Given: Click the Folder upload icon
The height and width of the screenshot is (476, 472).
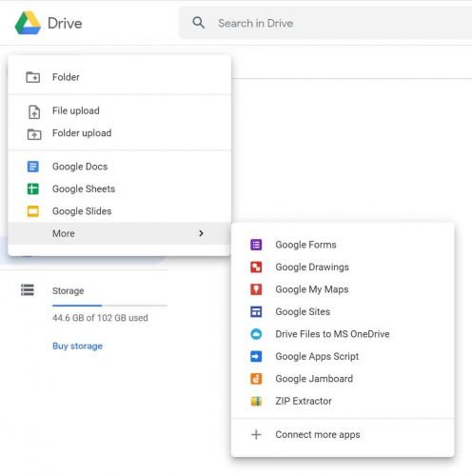Looking at the screenshot, I should (34, 134).
